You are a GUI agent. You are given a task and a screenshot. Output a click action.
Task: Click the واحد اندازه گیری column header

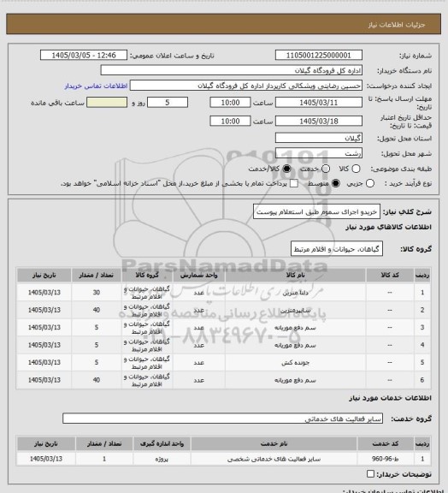162,443
